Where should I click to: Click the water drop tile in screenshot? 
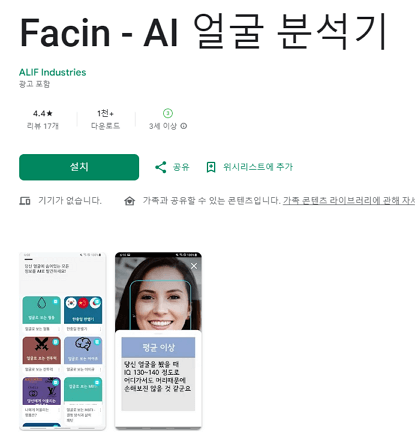point(42,310)
